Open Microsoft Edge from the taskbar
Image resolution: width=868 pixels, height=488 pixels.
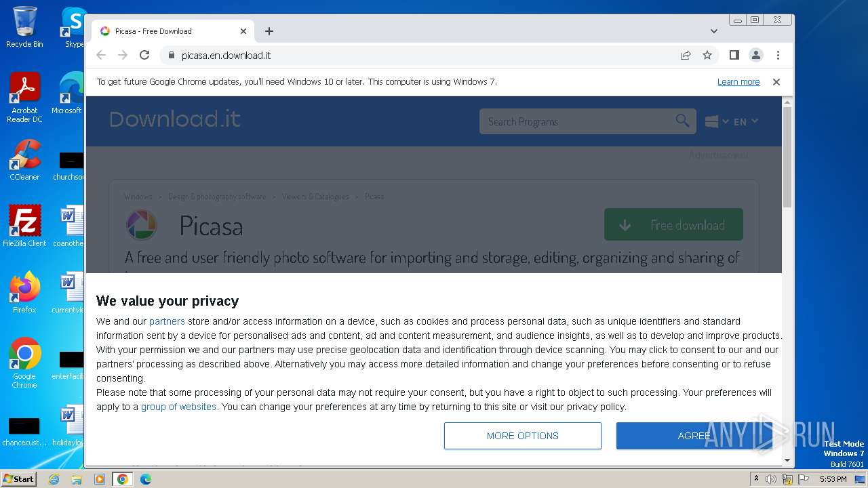click(145, 479)
